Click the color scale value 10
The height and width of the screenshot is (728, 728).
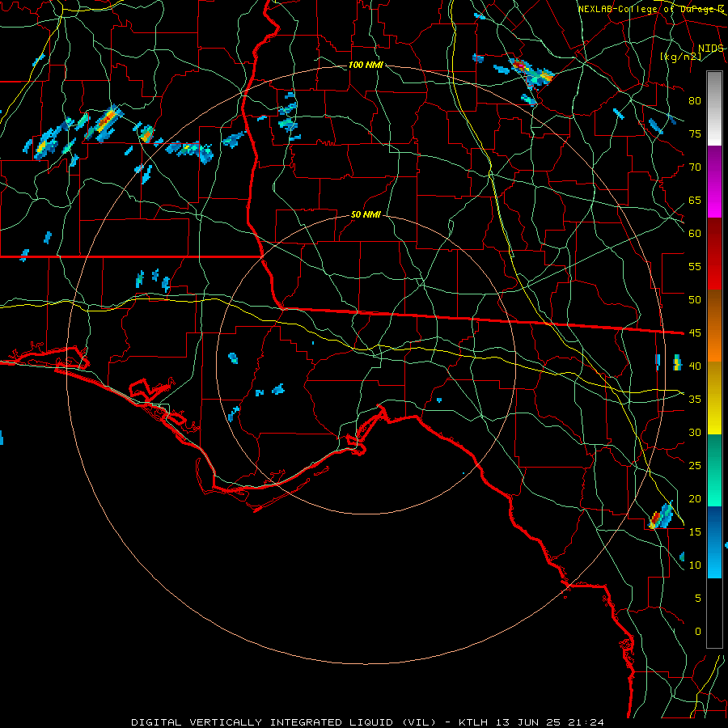coord(695,565)
